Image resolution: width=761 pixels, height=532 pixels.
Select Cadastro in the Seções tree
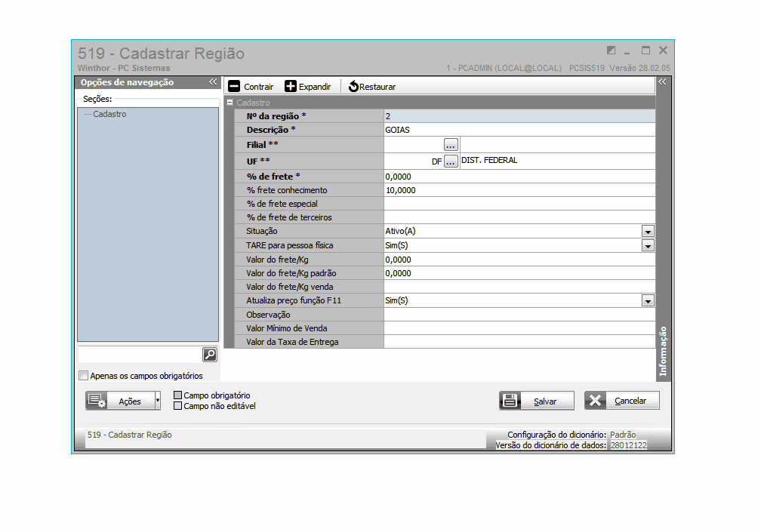coord(109,114)
